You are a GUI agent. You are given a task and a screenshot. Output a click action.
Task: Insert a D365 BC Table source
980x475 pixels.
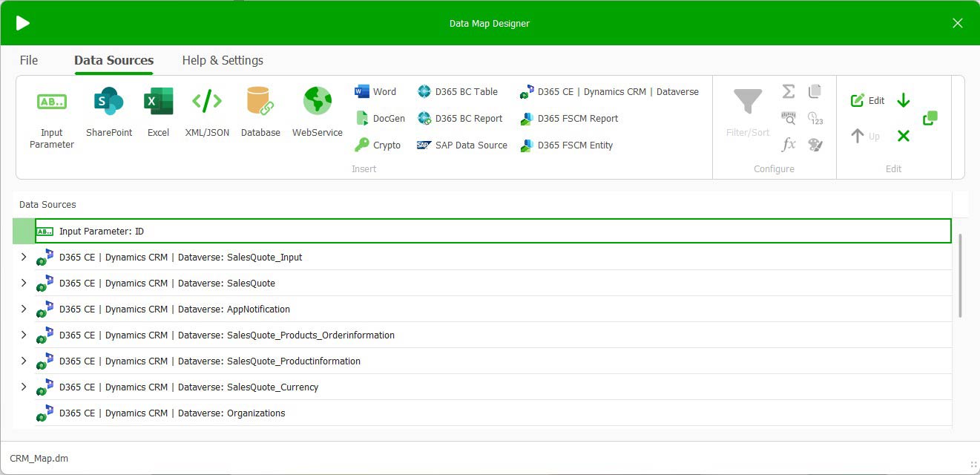pos(458,92)
